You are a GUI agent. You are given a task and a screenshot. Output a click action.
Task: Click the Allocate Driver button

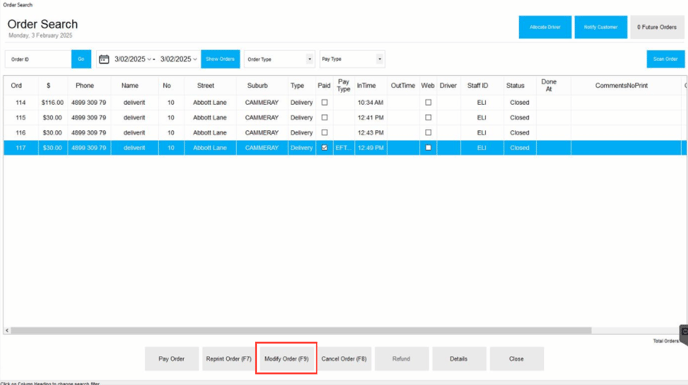pyautogui.click(x=545, y=27)
